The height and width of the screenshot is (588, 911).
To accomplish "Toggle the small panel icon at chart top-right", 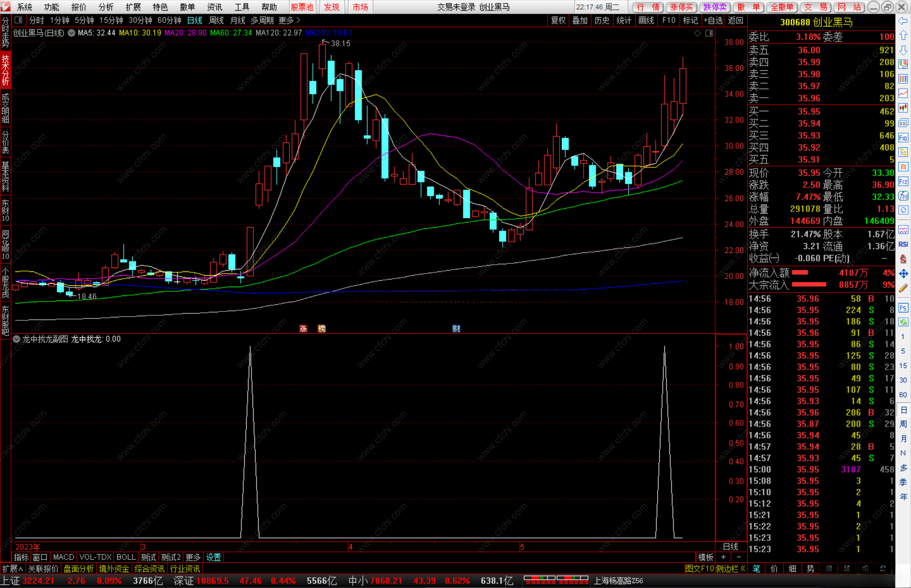I will 709,33.
